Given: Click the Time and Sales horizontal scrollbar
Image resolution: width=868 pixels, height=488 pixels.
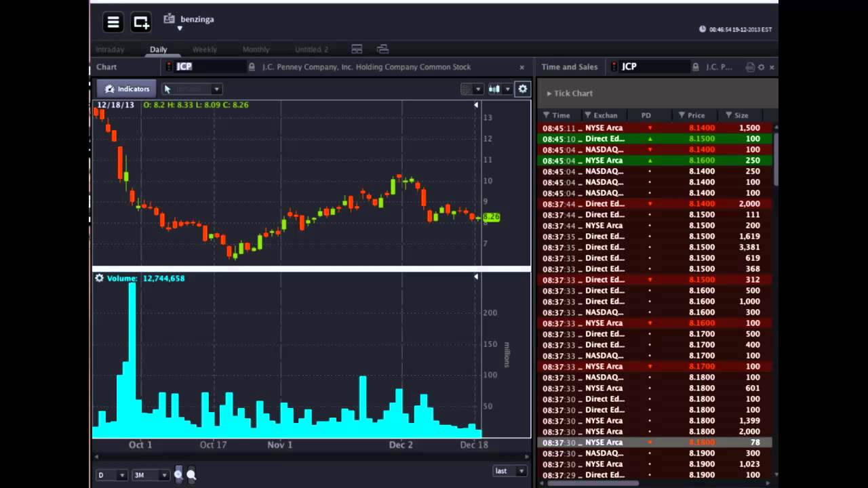Looking at the screenshot, I should pos(593,483).
